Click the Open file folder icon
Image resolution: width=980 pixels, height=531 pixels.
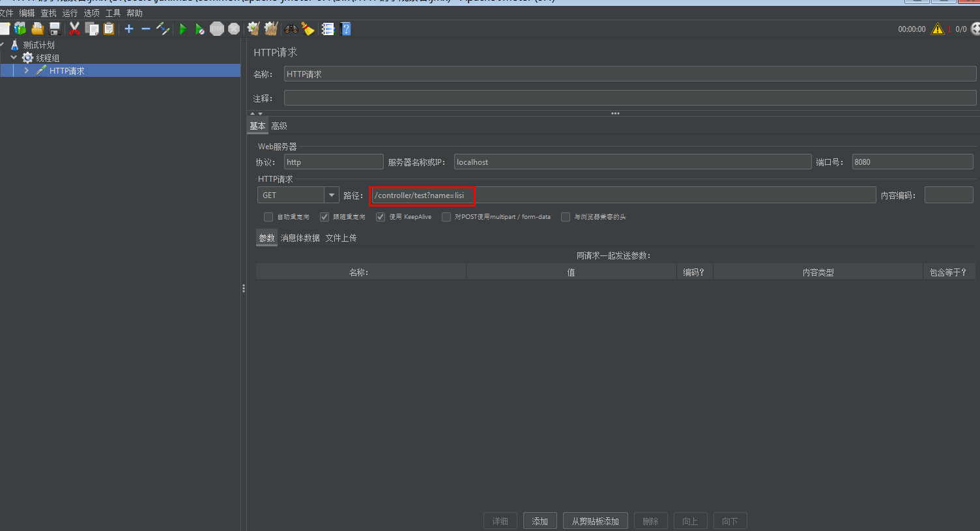click(x=38, y=29)
